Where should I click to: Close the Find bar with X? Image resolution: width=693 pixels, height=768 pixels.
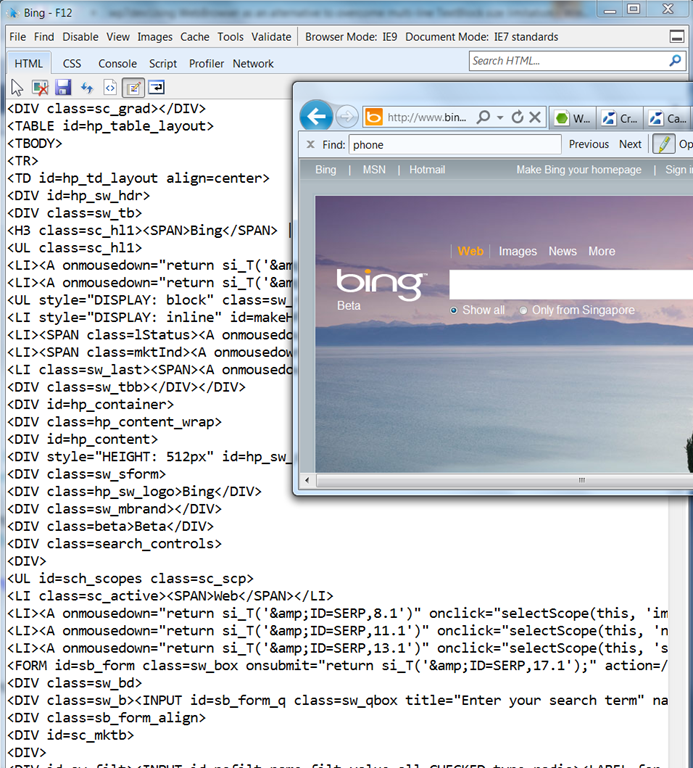click(x=310, y=144)
